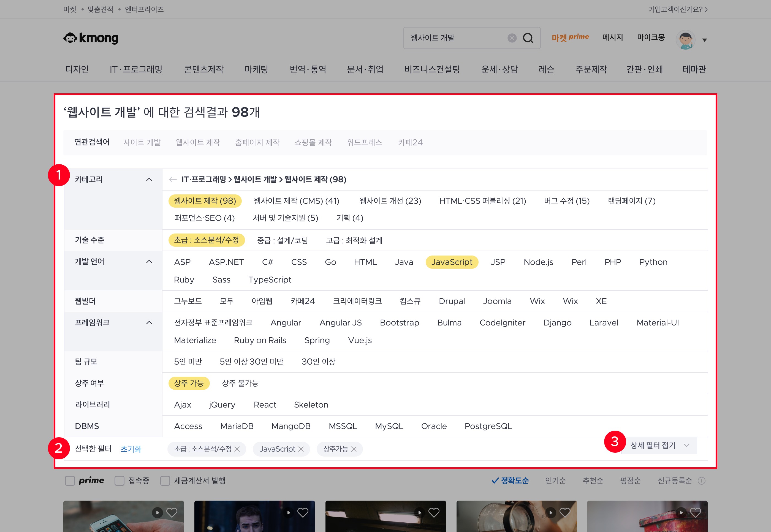Image resolution: width=771 pixels, height=532 pixels.
Task: Play the third thumbnail's video
Action: click(x=420, y=512)
